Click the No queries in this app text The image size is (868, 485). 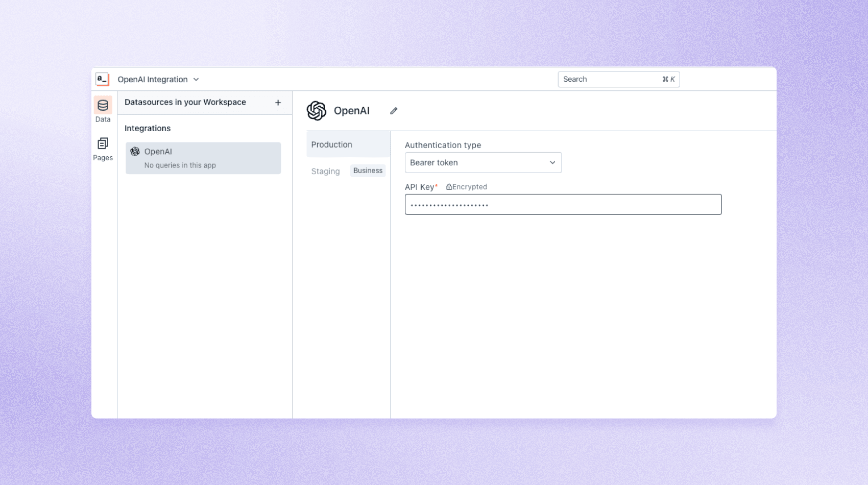(180, 165)
